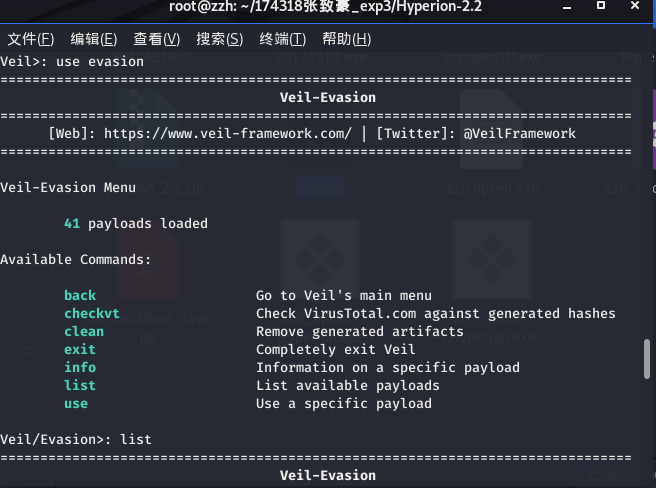Close the terminal window

[x=635, y=5]
